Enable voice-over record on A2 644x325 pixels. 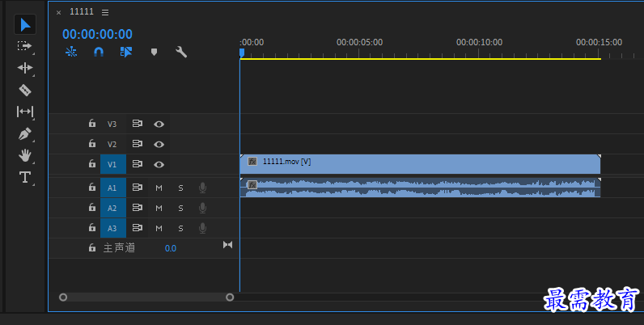point(202,208)
